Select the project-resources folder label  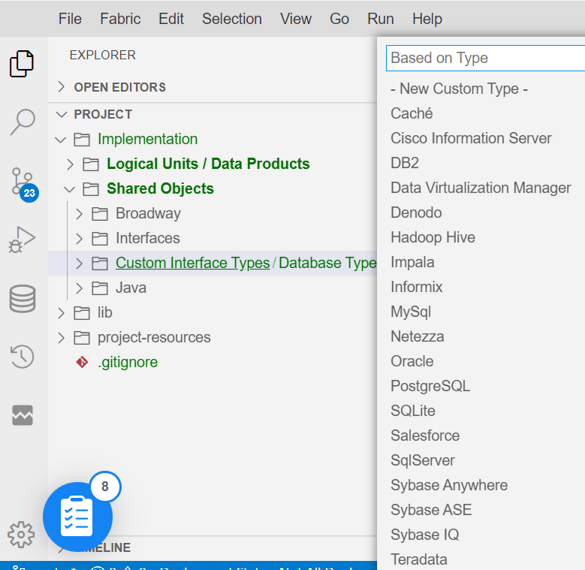(154, 338)
